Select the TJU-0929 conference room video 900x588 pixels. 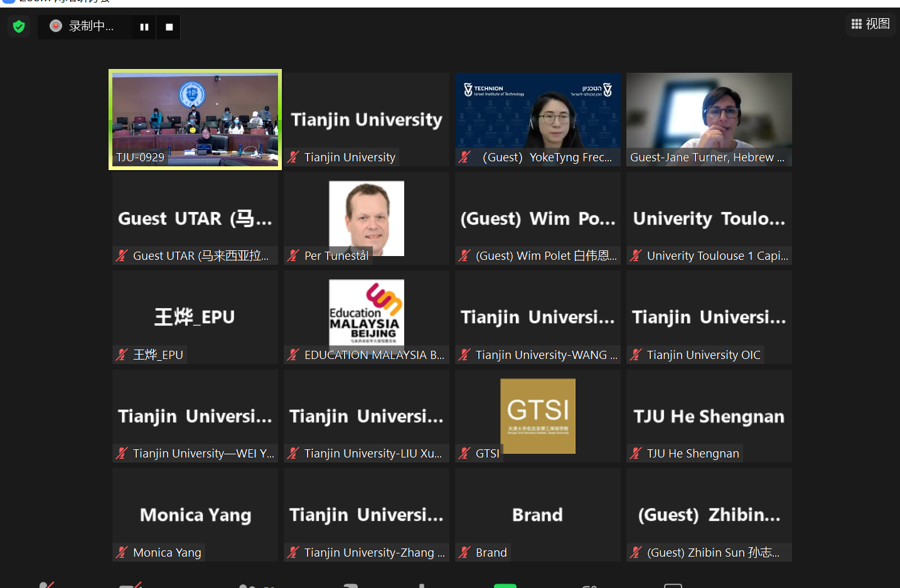195,119
